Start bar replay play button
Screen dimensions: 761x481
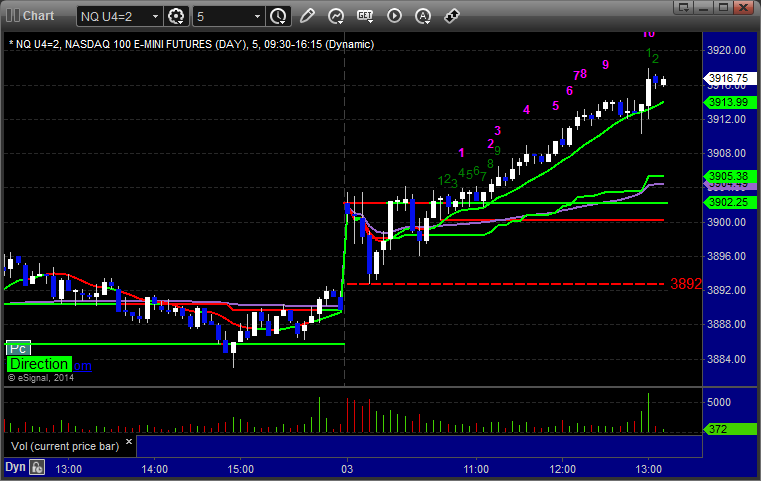click(x=394, y=16)
